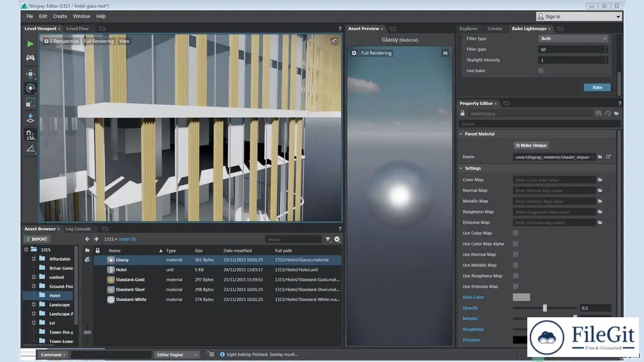Open the Asset Browser filter funnel

(328, 239)
